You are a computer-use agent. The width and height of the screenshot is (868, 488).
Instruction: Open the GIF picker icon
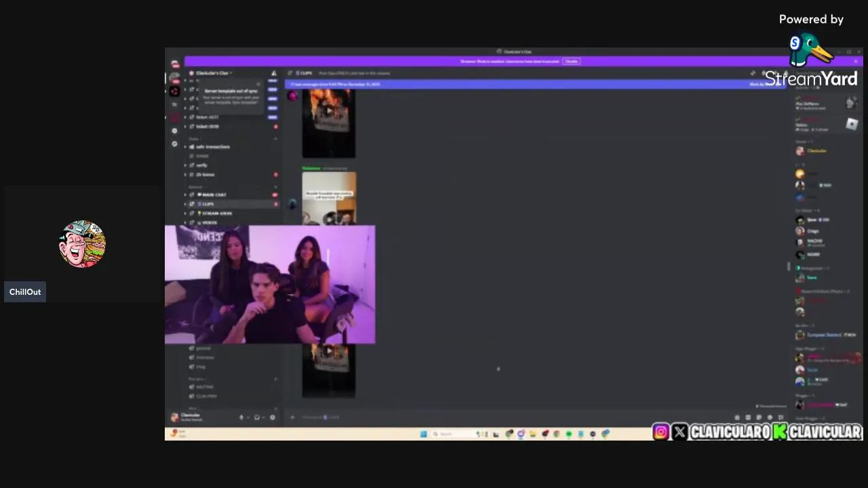tap(748, 418)
